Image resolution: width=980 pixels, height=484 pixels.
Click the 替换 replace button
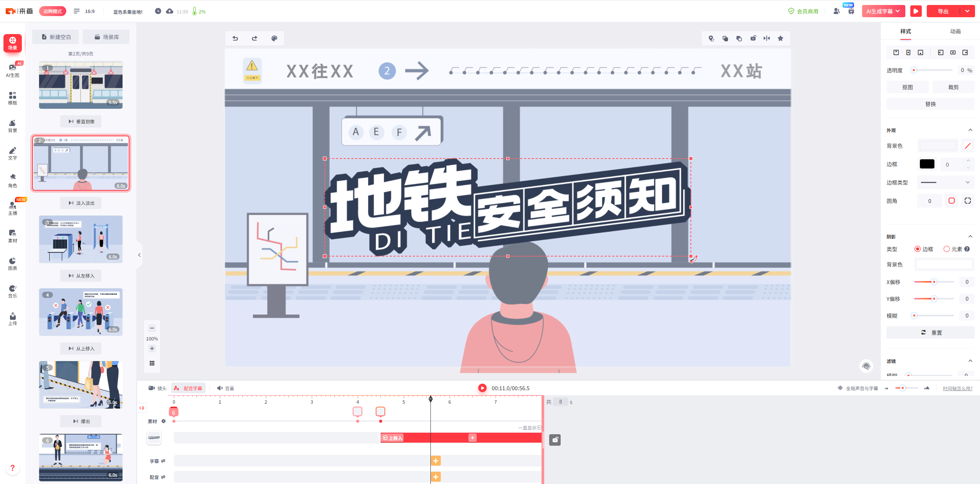[x=930, y=104]
